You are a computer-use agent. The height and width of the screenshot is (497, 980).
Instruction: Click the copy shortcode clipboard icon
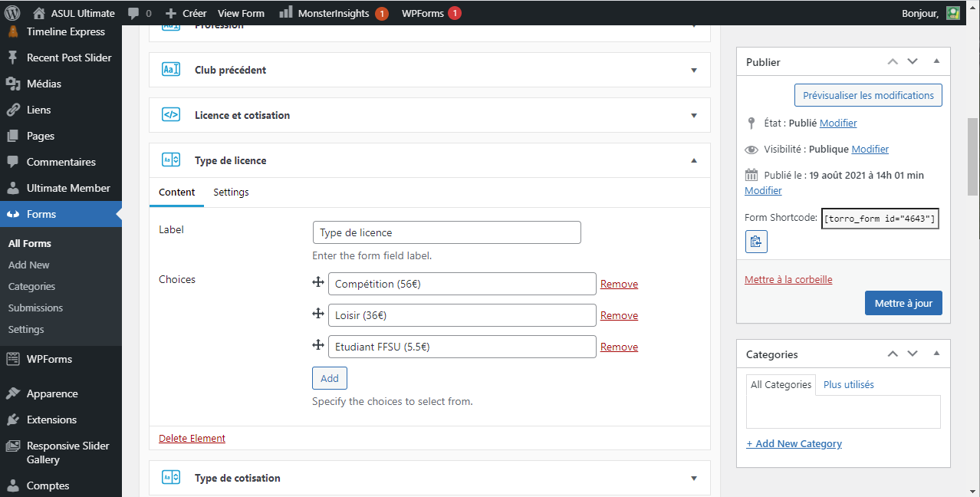[x=756, y=242]
